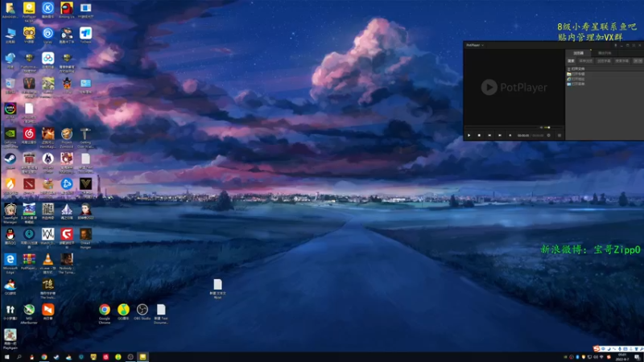
Task: Open the Baidu Netdisk desktop icon
Action: (x=48, y=60)
